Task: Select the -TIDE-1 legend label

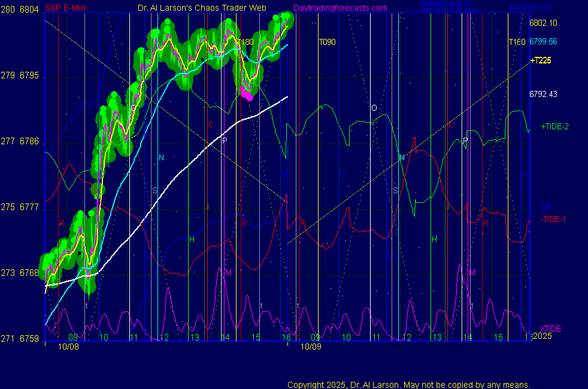Action: point(553,219)
